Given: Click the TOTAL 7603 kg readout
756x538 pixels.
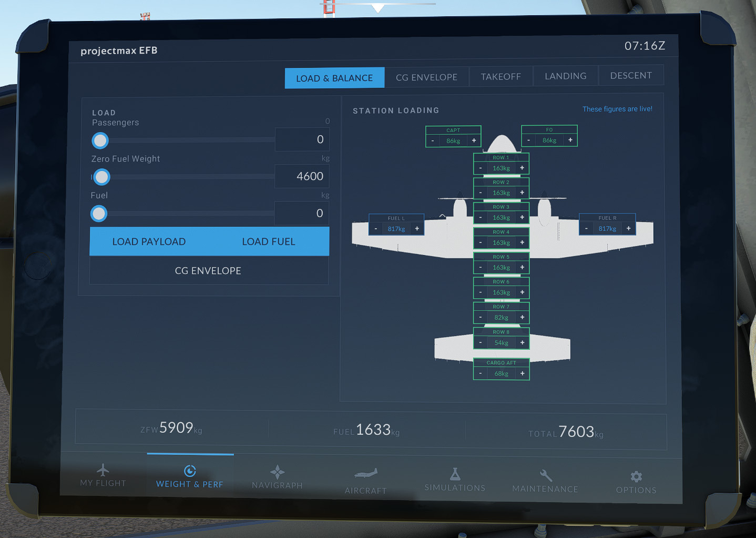Looking at the screenshot, I should coord(566,432).
